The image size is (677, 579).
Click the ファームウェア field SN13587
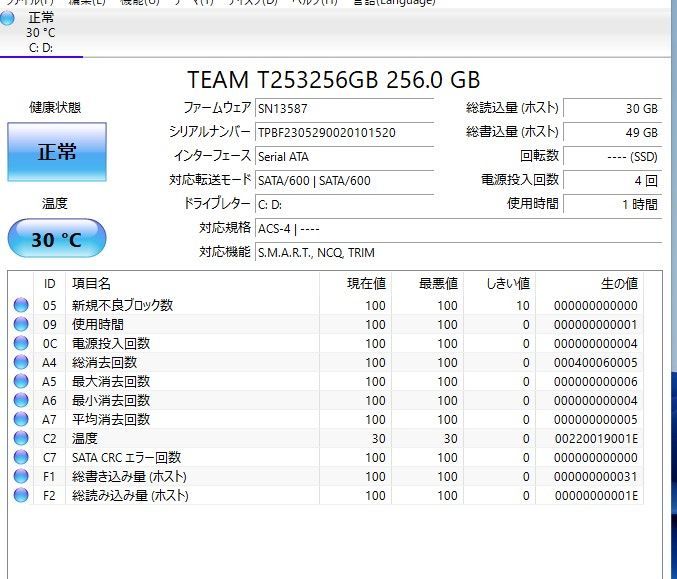click(345, 108)
